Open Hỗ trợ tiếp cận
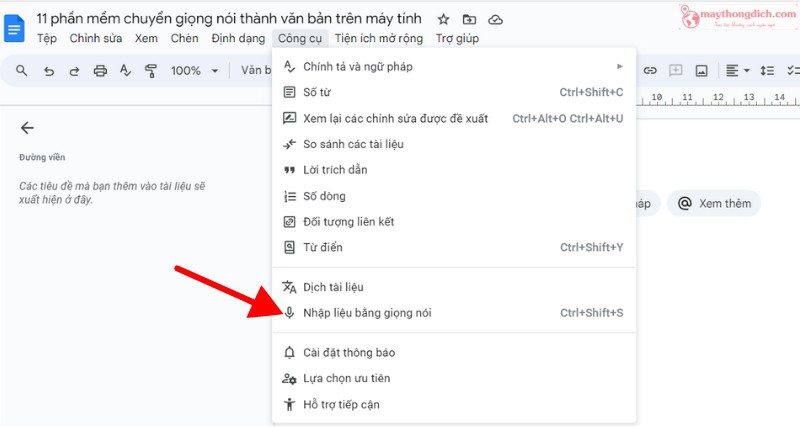800x427 pixels. [454, 405]
